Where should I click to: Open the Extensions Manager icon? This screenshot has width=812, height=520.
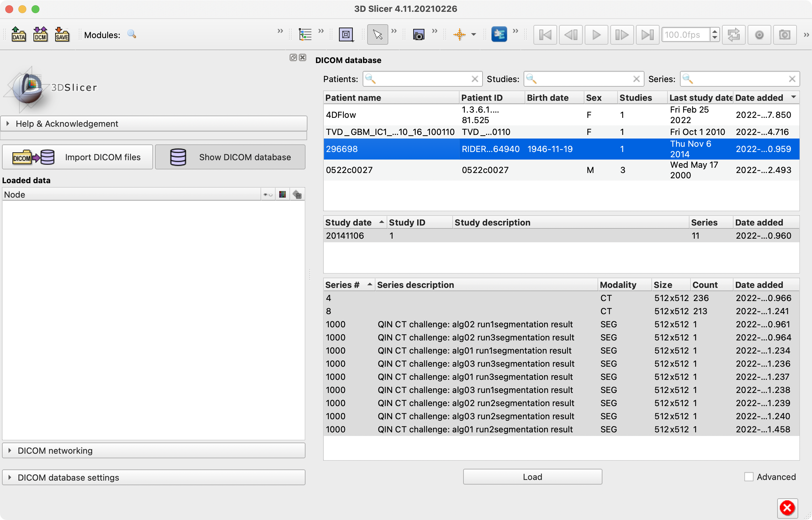tap(500, 34)
